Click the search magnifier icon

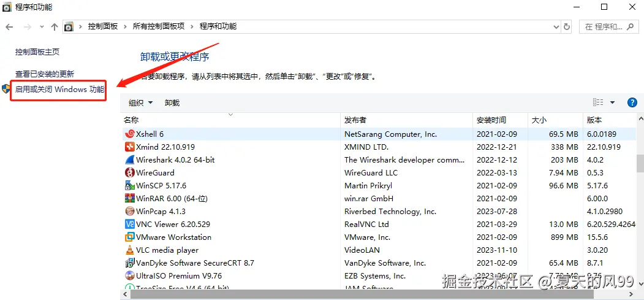pyautogui.click(x=630, y=27)
